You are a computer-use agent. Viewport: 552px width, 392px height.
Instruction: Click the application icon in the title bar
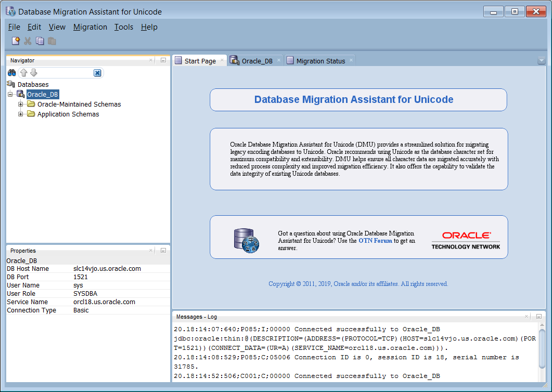point(10,11)
